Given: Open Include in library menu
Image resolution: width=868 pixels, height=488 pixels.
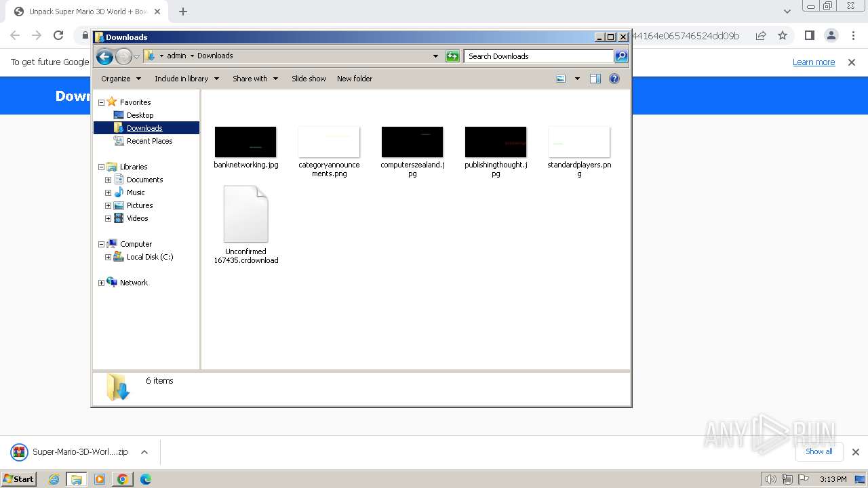Looking at the screenshot, I should tap(186, 79).
